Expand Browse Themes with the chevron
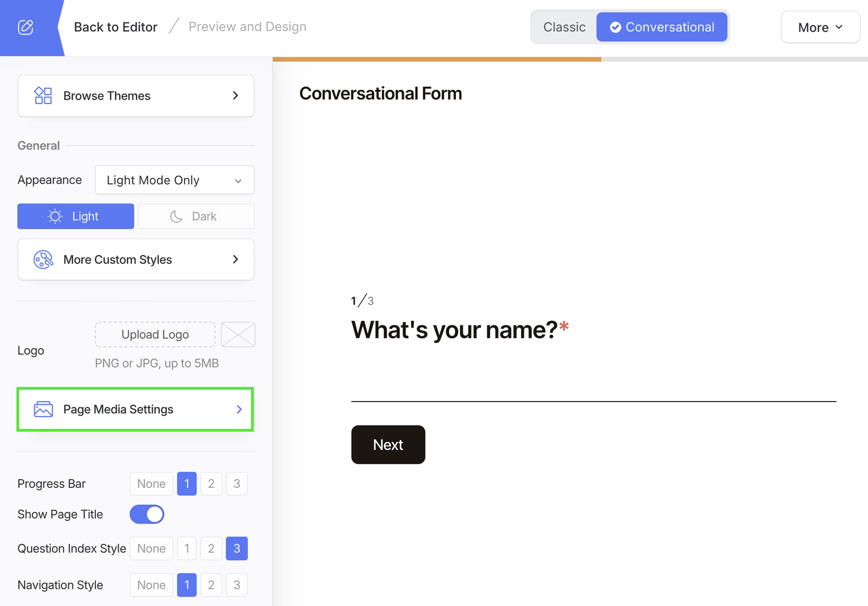The image size is (868, 606). [235, 96]
